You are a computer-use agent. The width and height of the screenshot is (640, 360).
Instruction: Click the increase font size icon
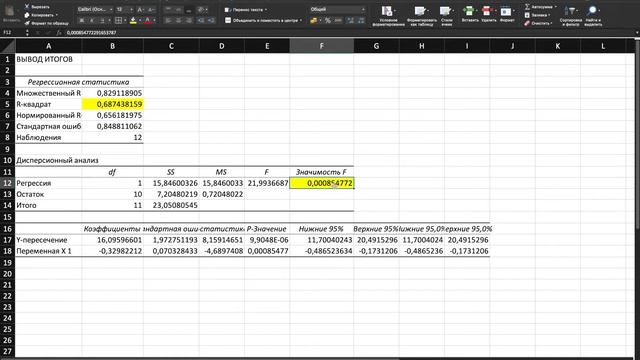[x=140, y=9]
